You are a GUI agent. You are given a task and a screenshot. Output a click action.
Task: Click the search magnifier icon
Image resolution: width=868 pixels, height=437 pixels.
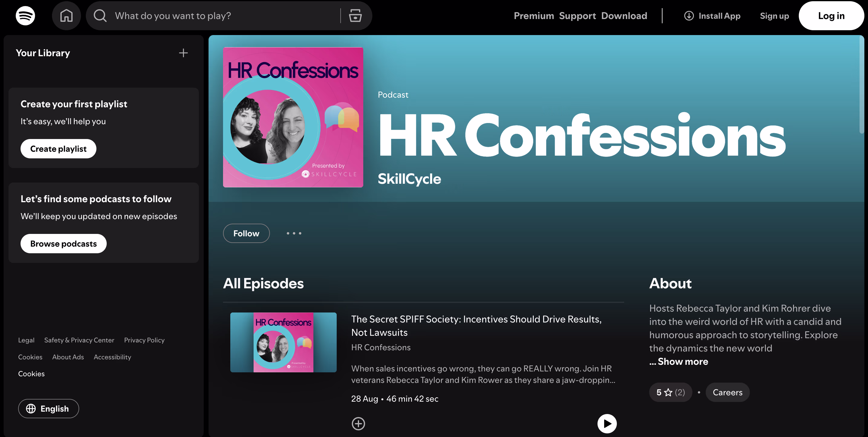[100, 15]
